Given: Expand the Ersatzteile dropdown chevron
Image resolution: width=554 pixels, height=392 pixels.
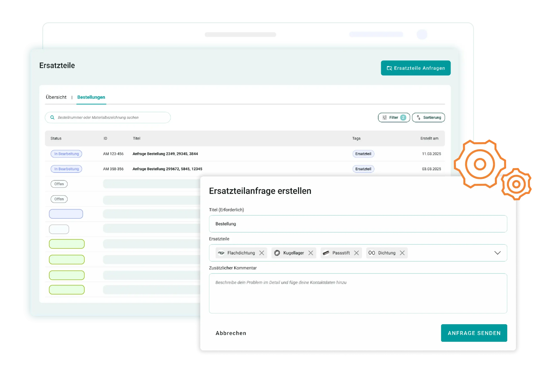Looking at the screenshot, I should [497, 253].
